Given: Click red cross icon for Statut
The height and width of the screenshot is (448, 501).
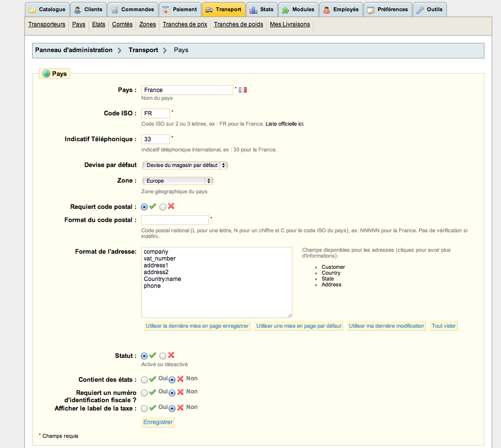Looking at the screenshot, I should (x=171, y=355).
